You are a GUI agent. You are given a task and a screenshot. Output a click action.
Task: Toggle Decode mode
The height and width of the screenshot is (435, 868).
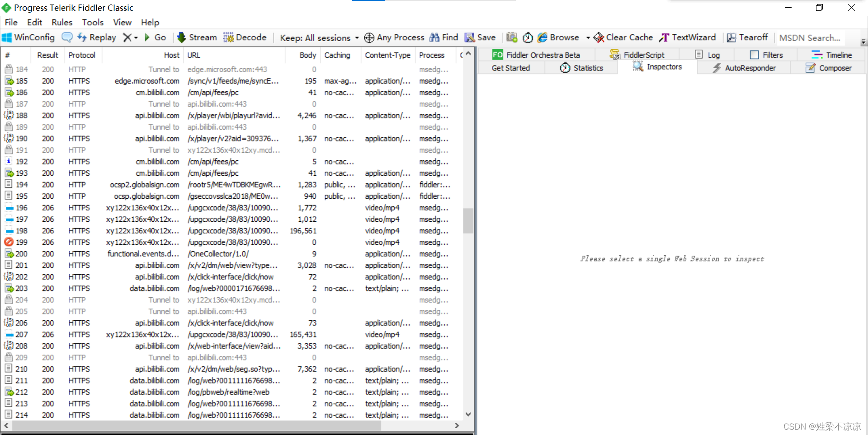point(245,37)
